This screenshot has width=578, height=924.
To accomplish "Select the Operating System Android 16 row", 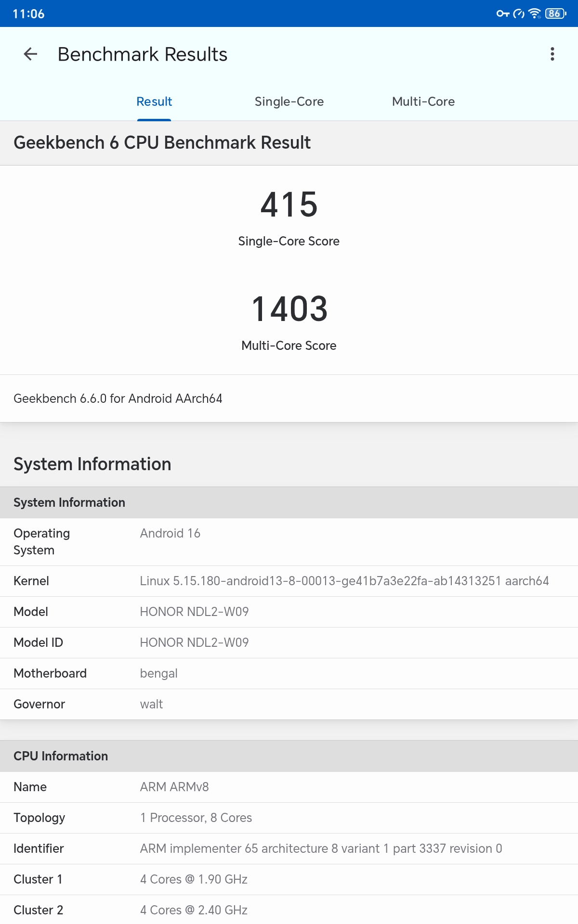I will point(289,541).
